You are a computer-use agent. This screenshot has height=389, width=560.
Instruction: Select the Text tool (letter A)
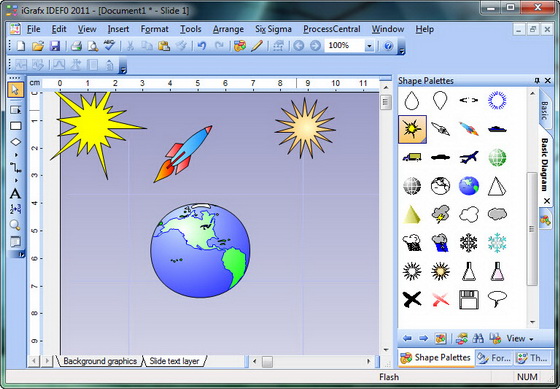click(15, 194)
